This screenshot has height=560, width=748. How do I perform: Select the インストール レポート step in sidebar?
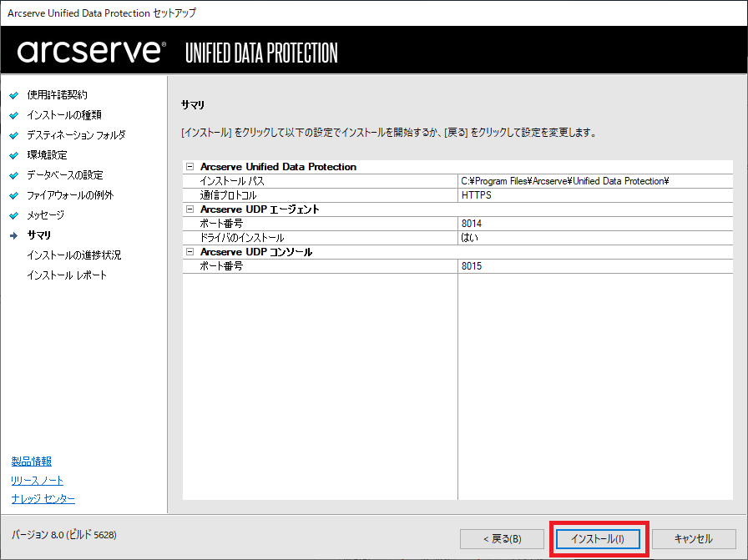pyautogui.click(x=67, y=275)
